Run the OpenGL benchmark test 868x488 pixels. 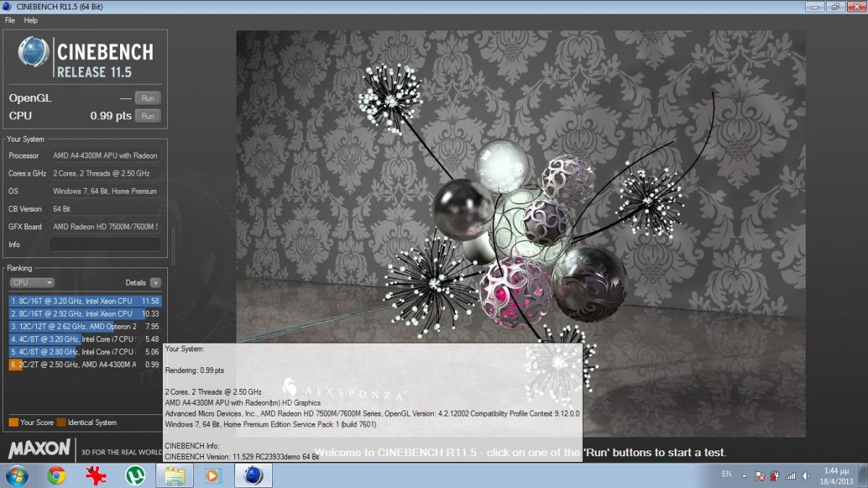click(148, 98)
